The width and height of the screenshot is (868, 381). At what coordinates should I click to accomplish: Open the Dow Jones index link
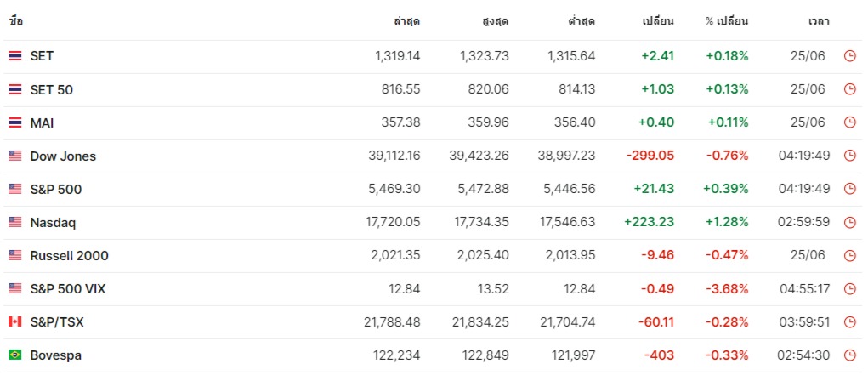click(x=63, y=156)
